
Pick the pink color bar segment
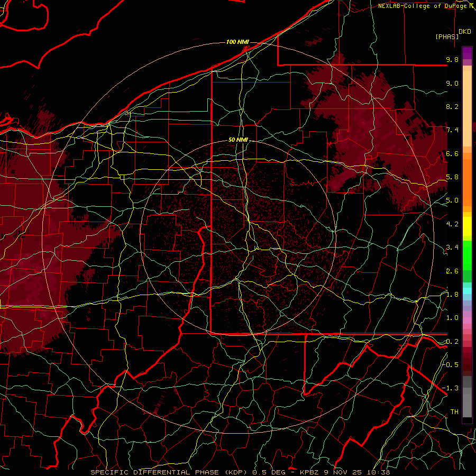[x=467, y=321]
